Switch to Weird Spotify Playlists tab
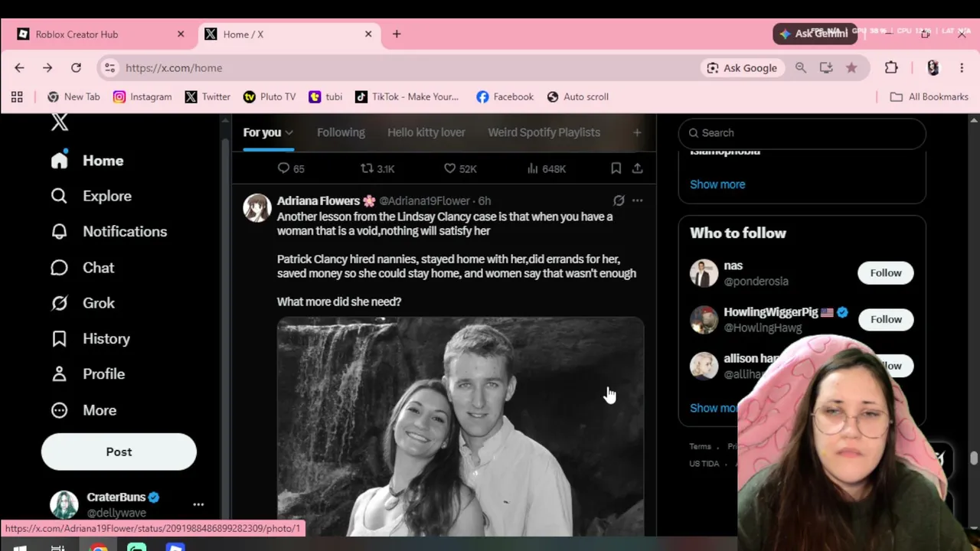The image size is (980, 551). 544,132
